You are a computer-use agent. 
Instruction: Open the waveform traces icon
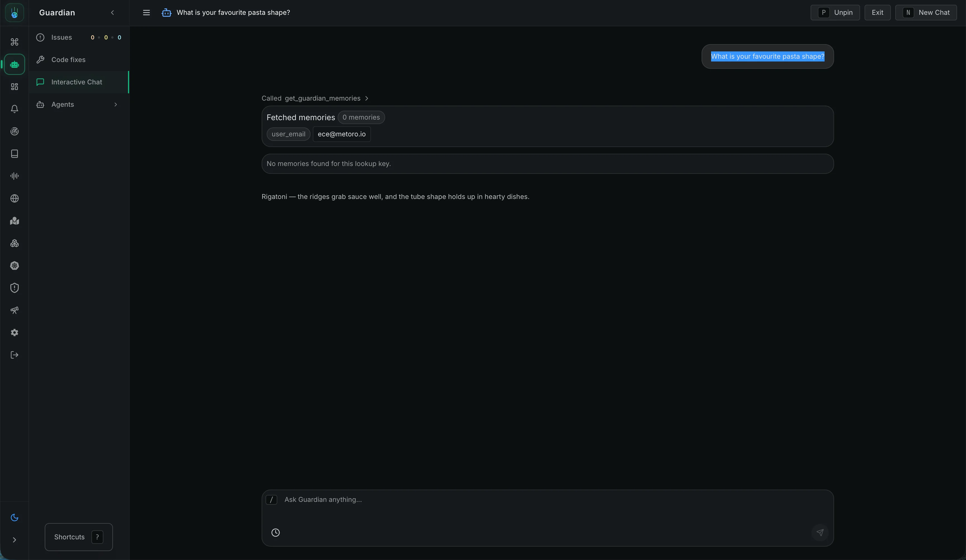[x=15, y=176]
